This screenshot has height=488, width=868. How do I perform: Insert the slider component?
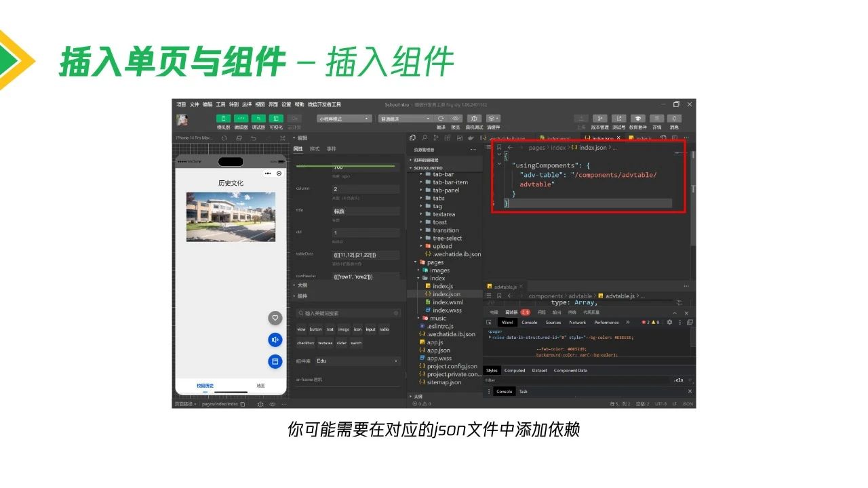pyautogui.click(x=341, y=343)
